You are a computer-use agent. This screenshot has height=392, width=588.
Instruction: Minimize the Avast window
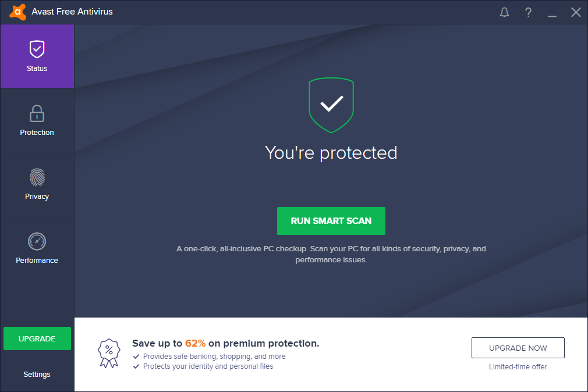click(x=552, y=12)
